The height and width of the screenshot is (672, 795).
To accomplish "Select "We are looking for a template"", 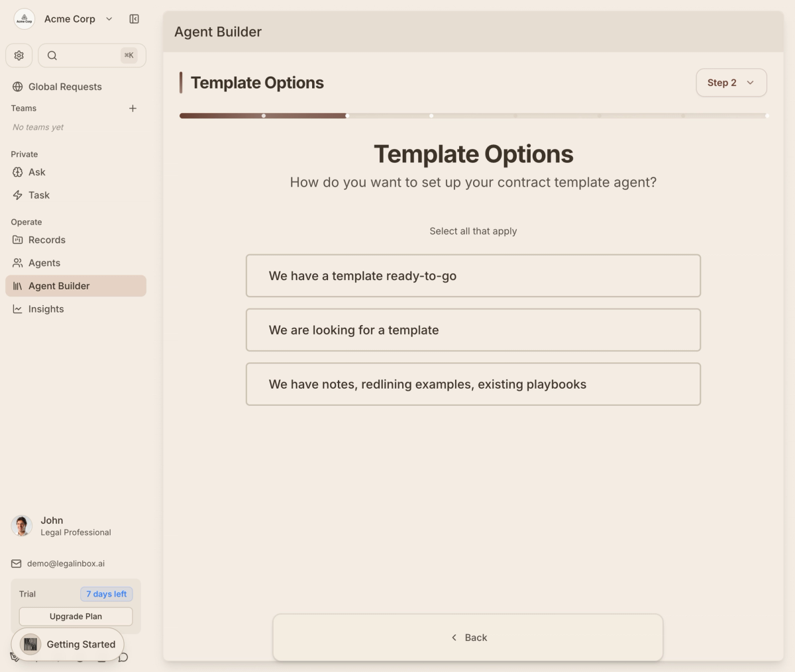I will [473, 330].
